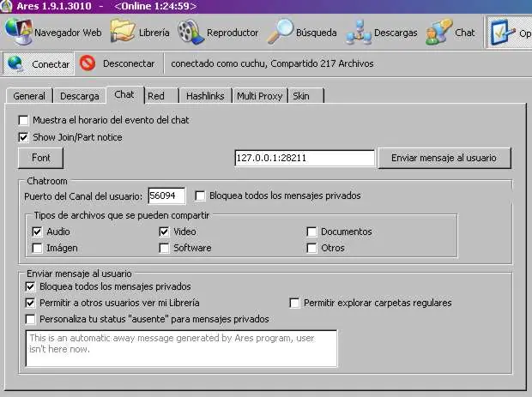Switch to the Descarga tab

coord(80,96)
